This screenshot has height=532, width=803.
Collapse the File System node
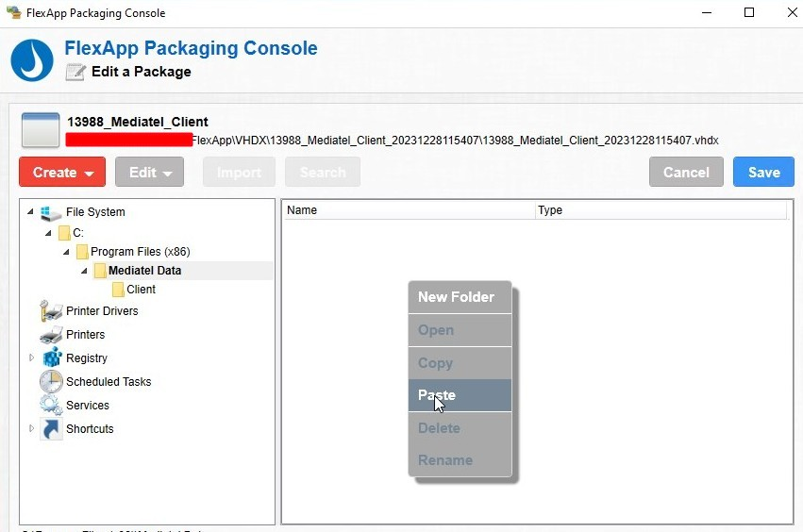31,211
